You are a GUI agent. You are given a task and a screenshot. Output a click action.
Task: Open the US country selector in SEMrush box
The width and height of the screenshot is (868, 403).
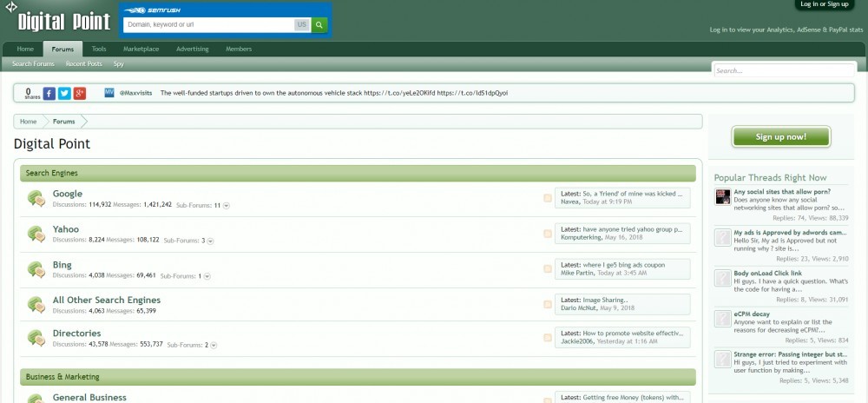302,25
